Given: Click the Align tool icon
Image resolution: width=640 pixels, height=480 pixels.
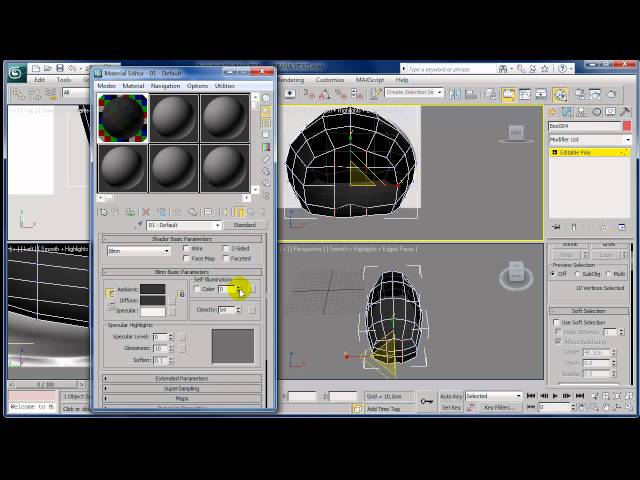Looking at the screenshot, I should pyautogui.click(x=471, y=95).
